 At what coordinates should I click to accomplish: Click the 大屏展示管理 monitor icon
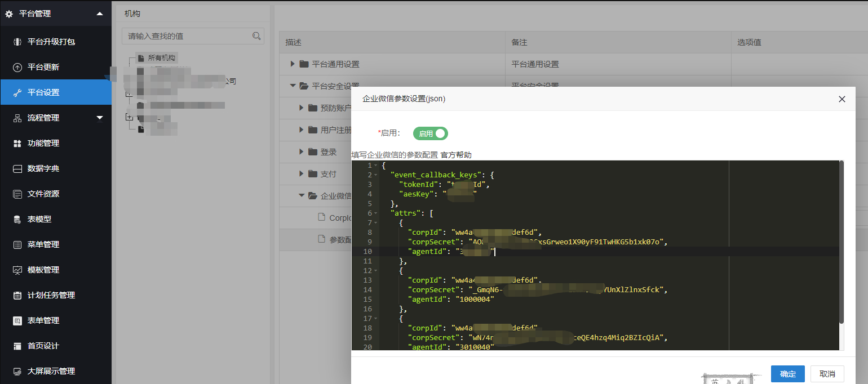point(17,372)
